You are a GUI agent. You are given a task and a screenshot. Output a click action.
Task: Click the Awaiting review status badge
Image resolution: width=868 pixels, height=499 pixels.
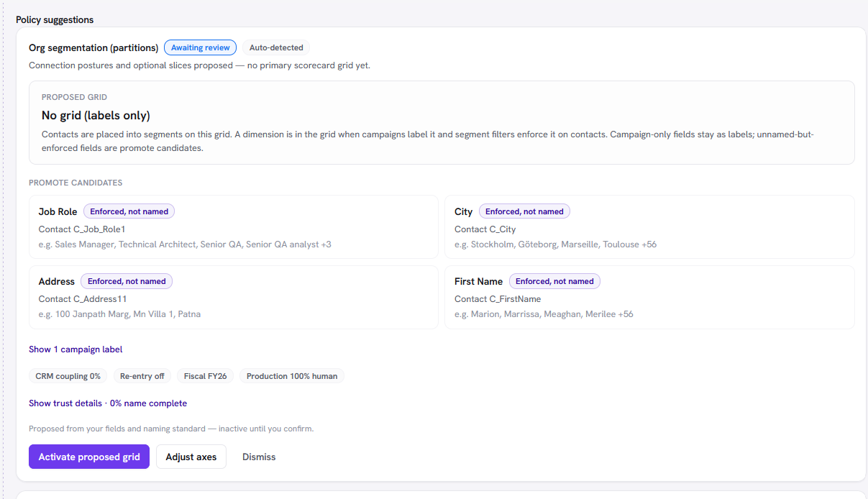click(200, 47)
